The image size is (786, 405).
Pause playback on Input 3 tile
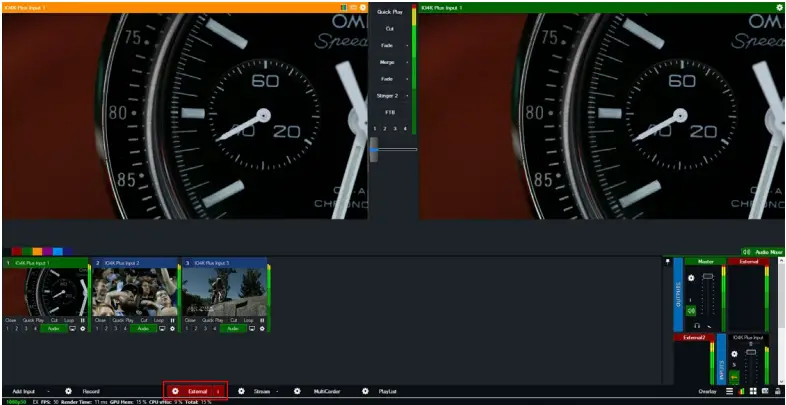pyautogui.click(x=262, y=320)
